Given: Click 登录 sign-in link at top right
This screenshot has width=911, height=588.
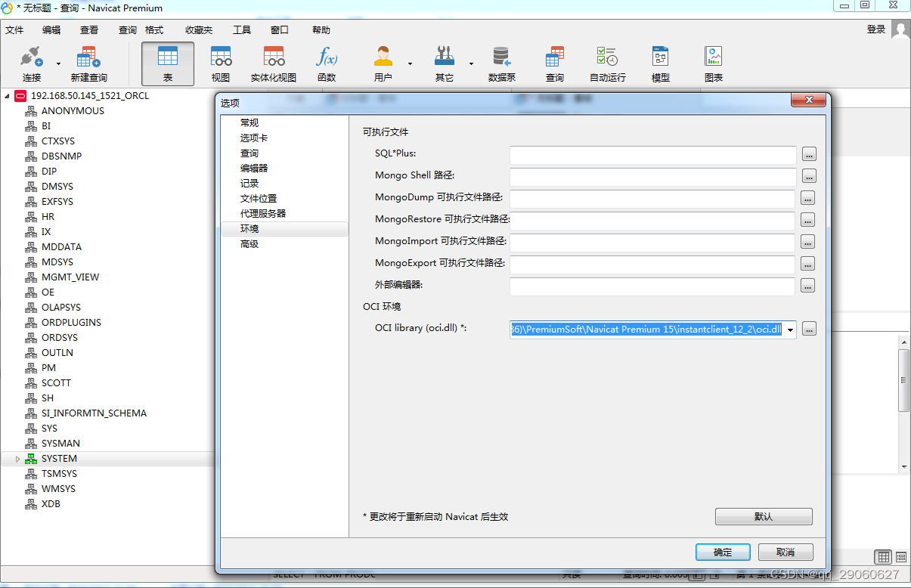Looking at the screenshot, I should [876, 29].
